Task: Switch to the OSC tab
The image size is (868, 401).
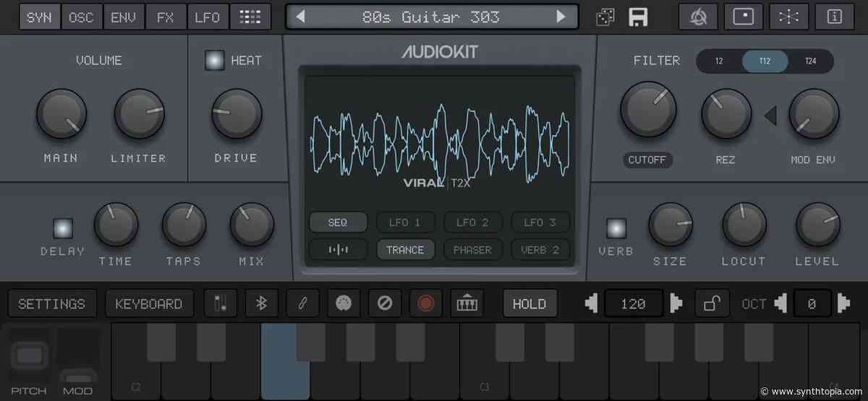Action: pyautogui.click(x=81, y=17)
